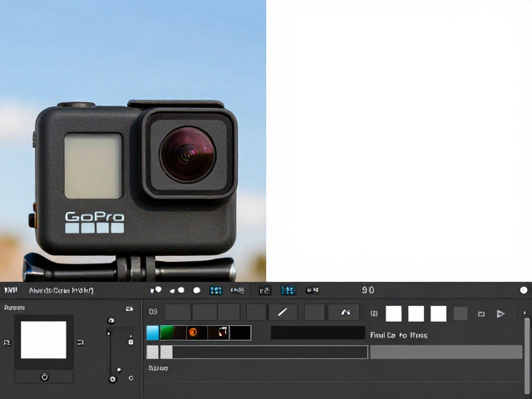Select the all-black clip thumbnail at strip end
532x399 pixels.
240,332
